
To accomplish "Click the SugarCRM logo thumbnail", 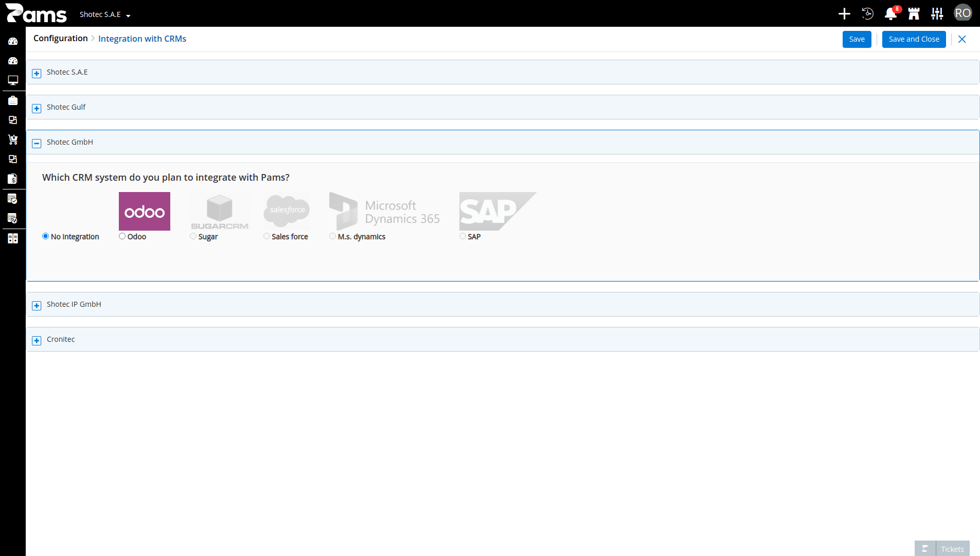I will coord(220,211).
